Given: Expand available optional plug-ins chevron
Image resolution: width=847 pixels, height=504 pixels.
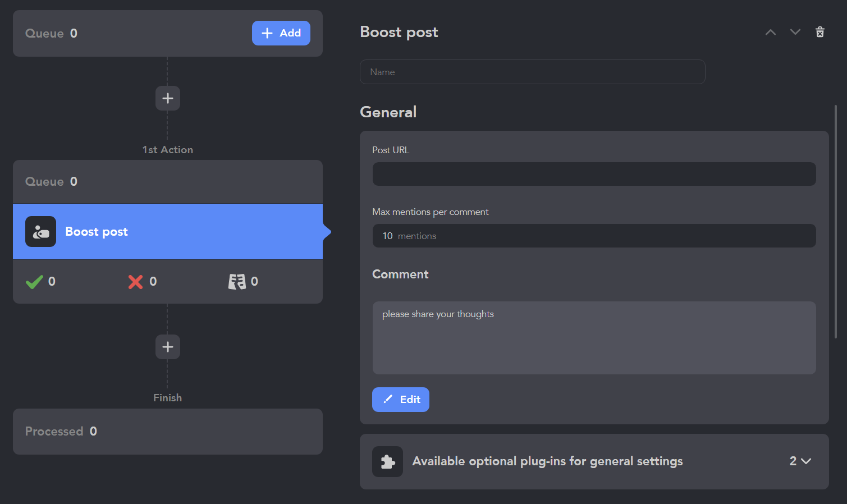Looking at the screenshot, I should pos(806,461).
